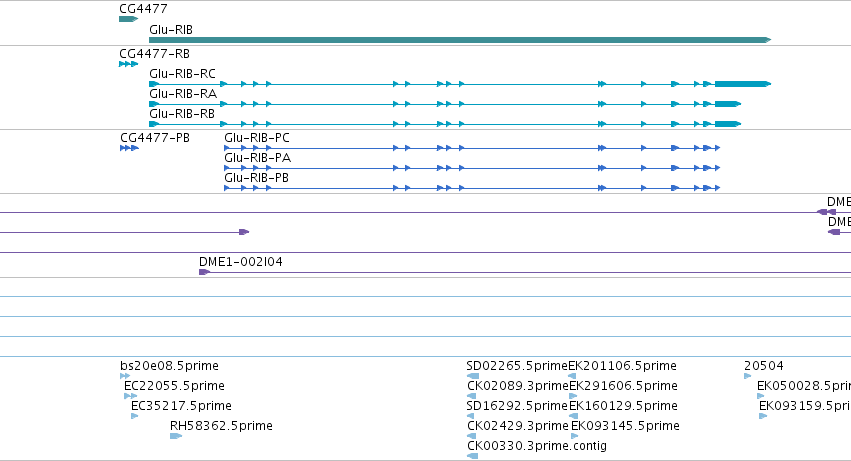Select the Glu-RIB-RB final exon block
This screenshot has width=851, height=461.
(x=728, y=124)
